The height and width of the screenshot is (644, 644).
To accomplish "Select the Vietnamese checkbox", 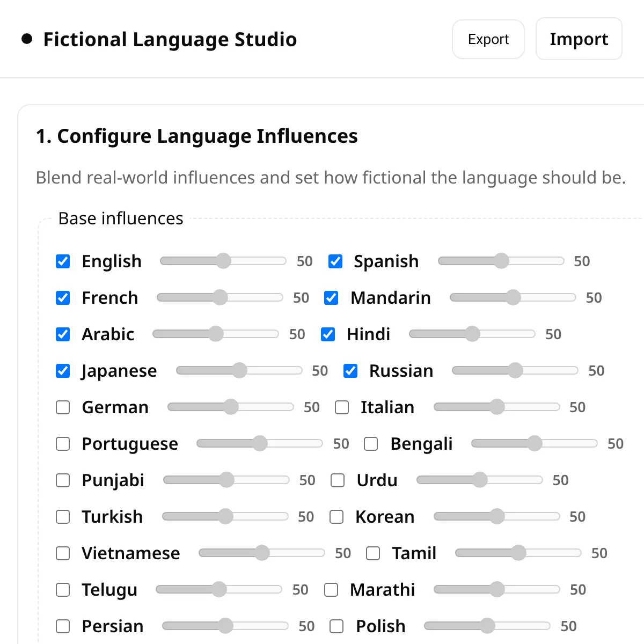I will 63,553.
